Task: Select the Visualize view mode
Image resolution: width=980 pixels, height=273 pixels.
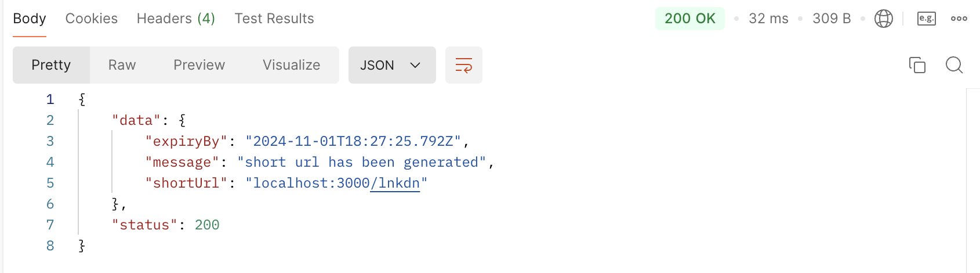Action: click(292, 65)
